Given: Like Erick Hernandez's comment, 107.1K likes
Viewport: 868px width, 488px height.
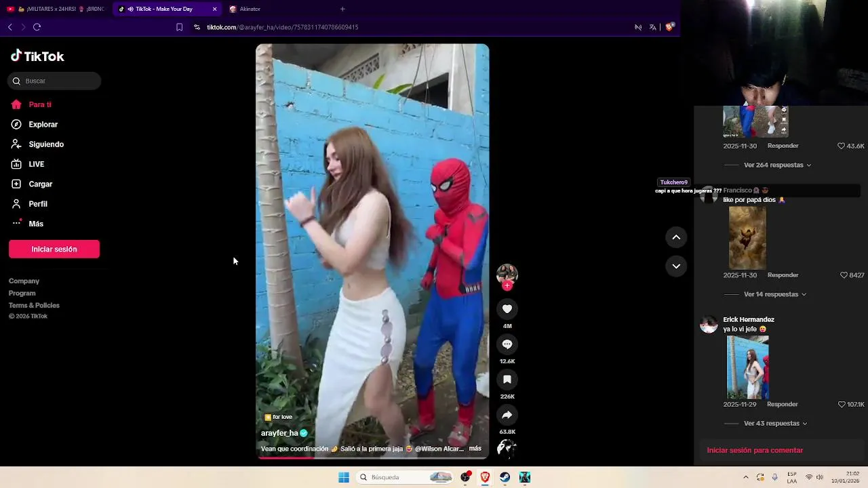Looking at the screenshot, I should pos(842,404).
